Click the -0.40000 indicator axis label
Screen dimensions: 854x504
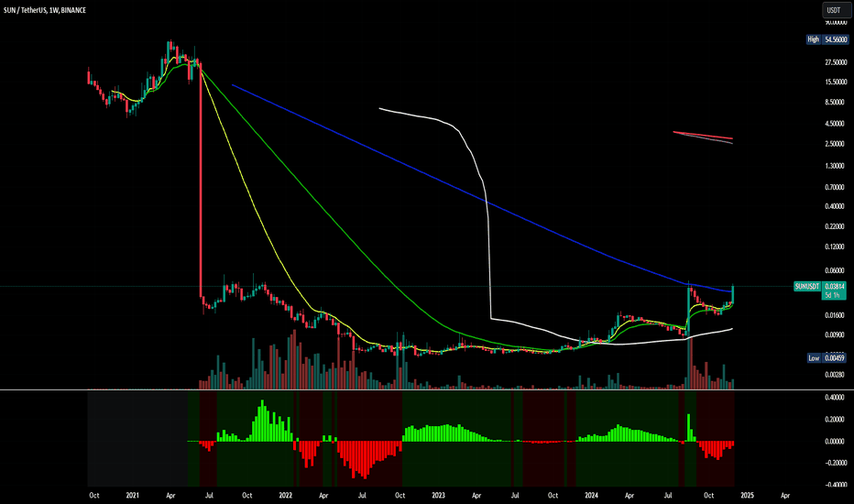835,485
